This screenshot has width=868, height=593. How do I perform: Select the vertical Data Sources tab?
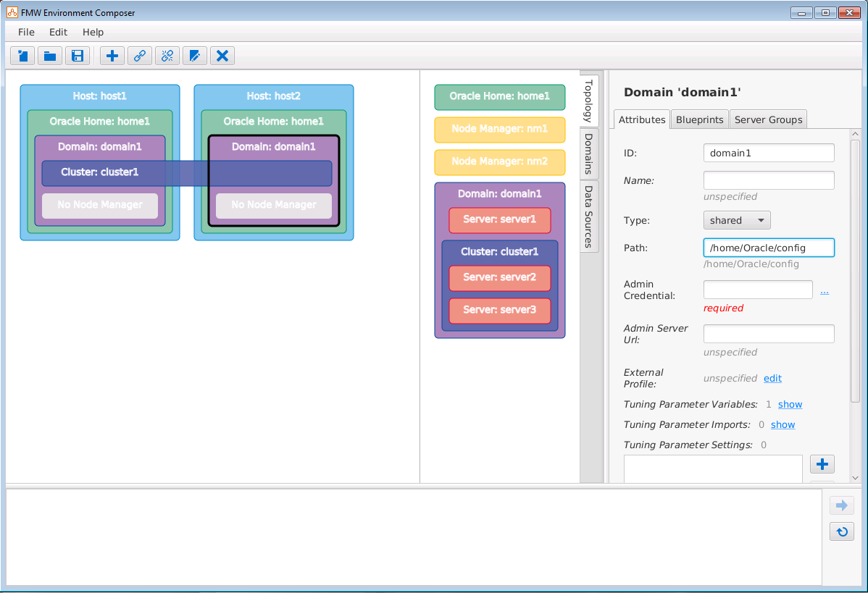[x=589, y=216]
